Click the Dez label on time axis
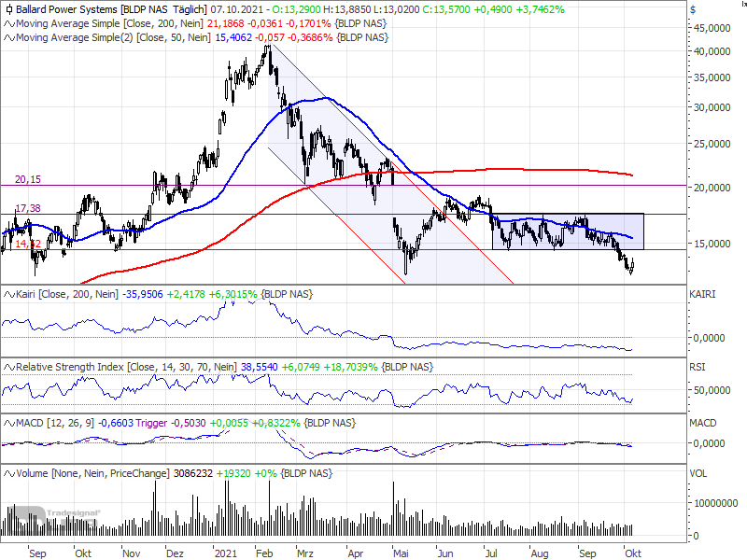747x560 pixels. (x=175, y=553)
